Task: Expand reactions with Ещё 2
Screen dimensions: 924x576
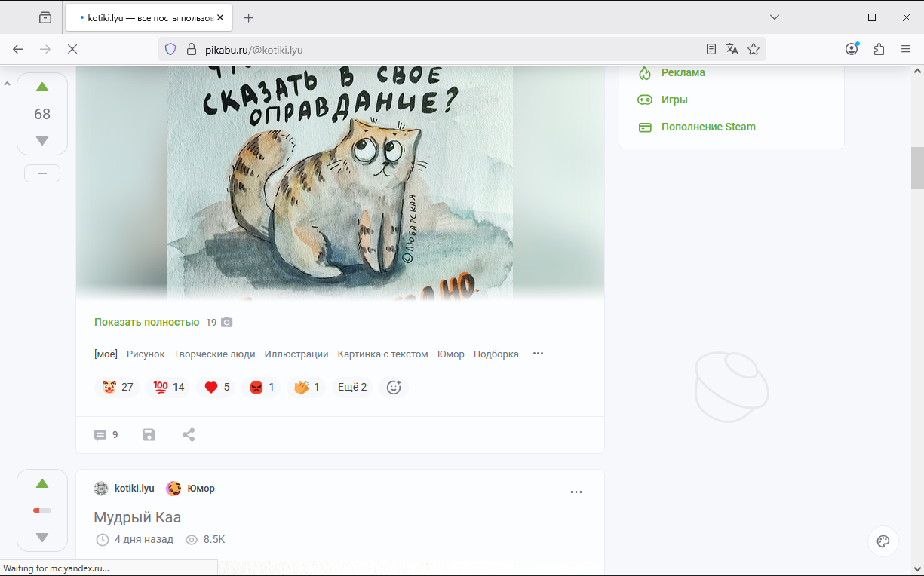Action: coord(352,387)
